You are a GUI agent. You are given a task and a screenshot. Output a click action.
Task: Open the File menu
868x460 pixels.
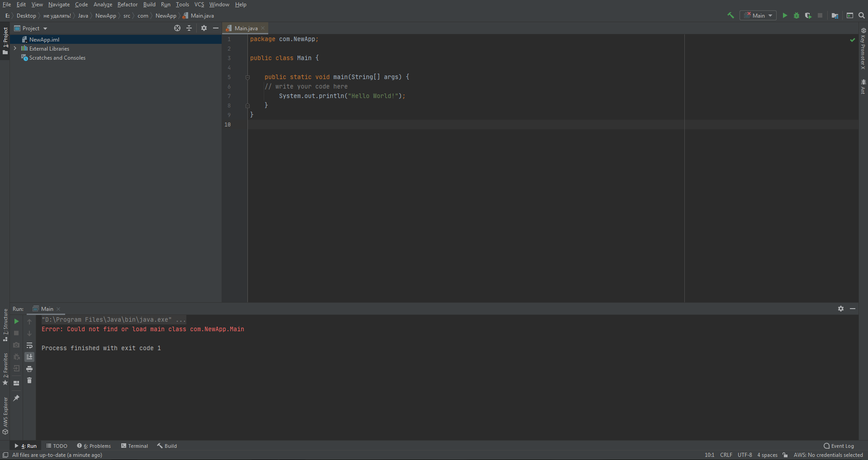coord(7,5)
